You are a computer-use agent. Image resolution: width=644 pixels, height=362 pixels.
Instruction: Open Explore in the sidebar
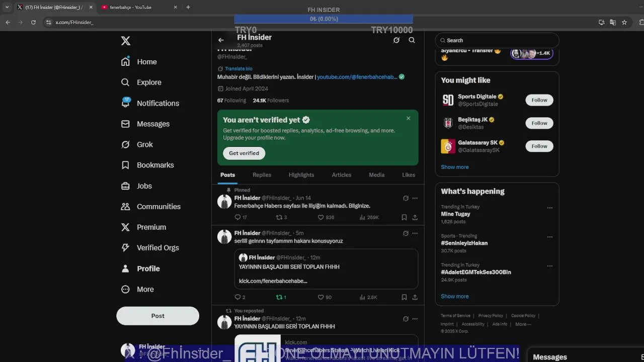point(141,82)
